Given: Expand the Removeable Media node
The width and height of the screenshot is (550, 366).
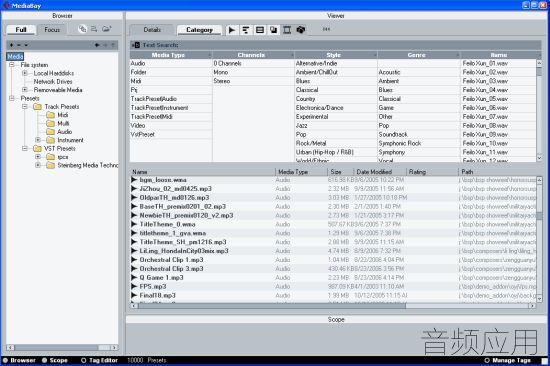Looking at the screenshot, I should tap(25, 90).
